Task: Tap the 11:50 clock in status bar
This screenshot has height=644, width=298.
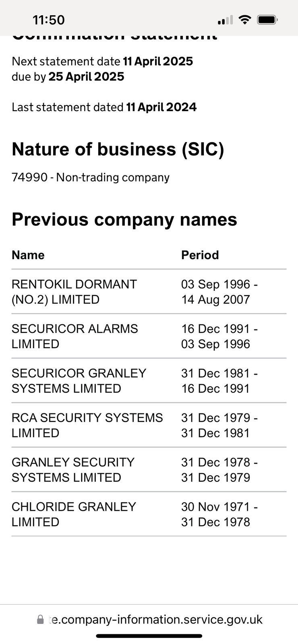Action: tap(48, 20)
